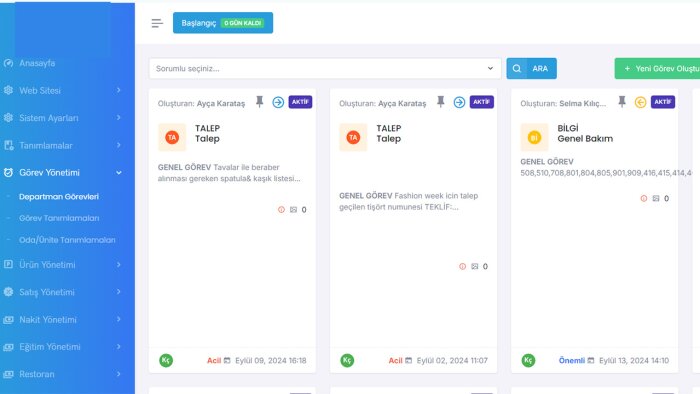Click Kç avatar dated Eylül 13, 2024
Viewport: 700px width, 394px height.
(x=529, y=360)
